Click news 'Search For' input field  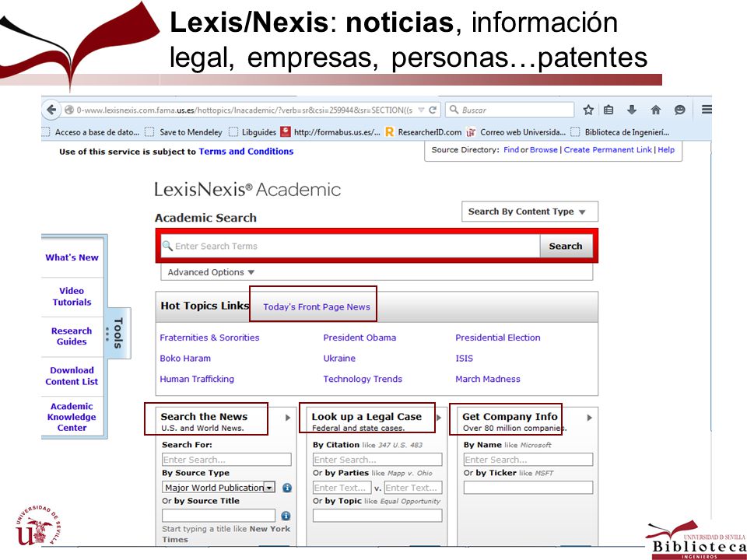pos(226,460)
